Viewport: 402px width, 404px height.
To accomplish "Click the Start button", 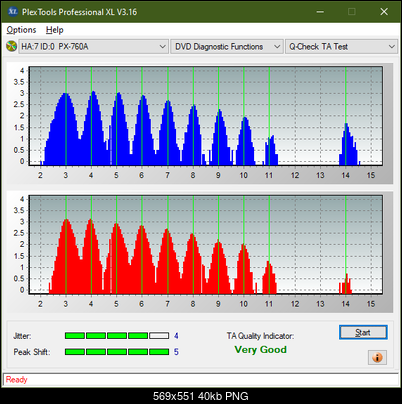I will 363,332.
